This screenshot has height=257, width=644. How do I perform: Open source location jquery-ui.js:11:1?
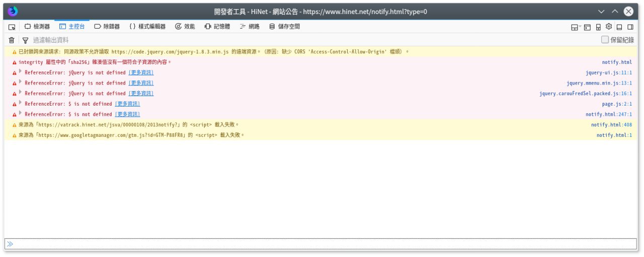click(x=609, y=73)
